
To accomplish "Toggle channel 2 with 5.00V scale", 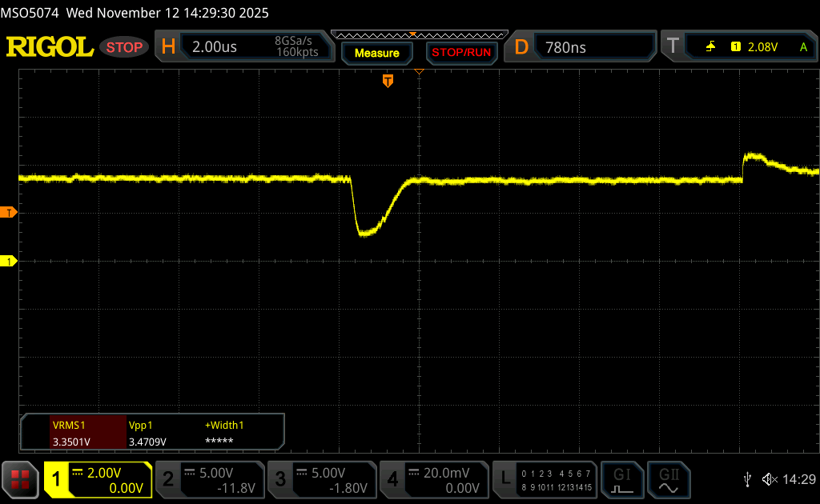I will coord(208,479).
